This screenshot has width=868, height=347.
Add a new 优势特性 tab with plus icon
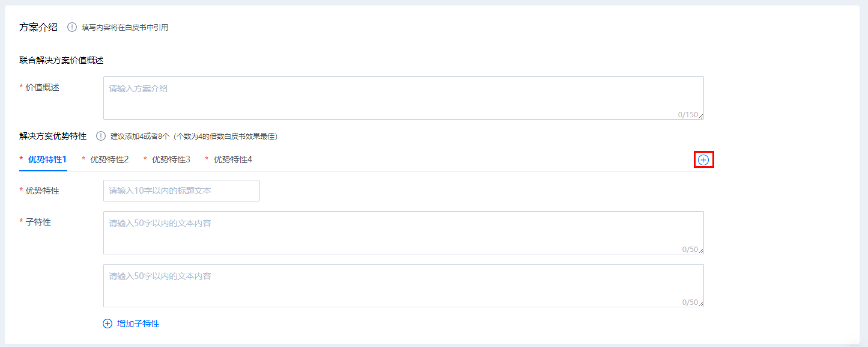click(703, 159)
